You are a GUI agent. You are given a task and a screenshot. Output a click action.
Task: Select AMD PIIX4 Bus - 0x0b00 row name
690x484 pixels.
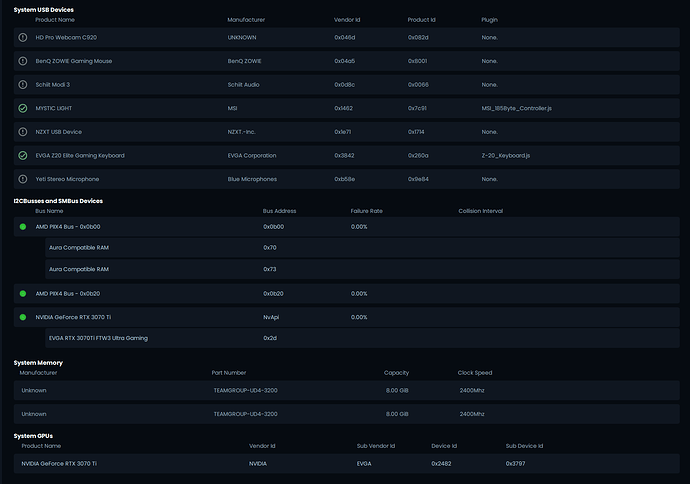[x=68, y=227]
